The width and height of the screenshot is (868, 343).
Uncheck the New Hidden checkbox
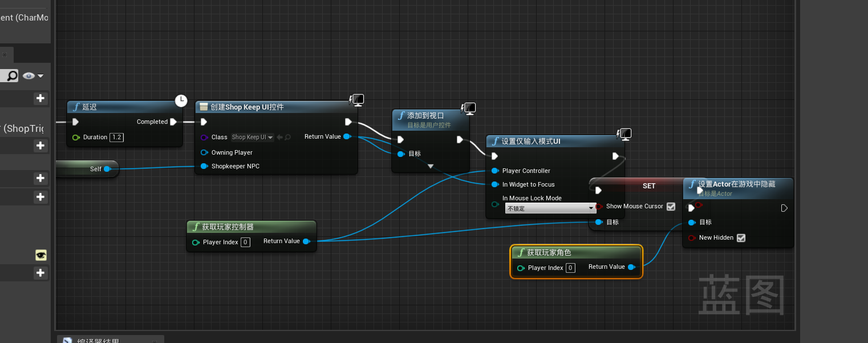point(742,238)
